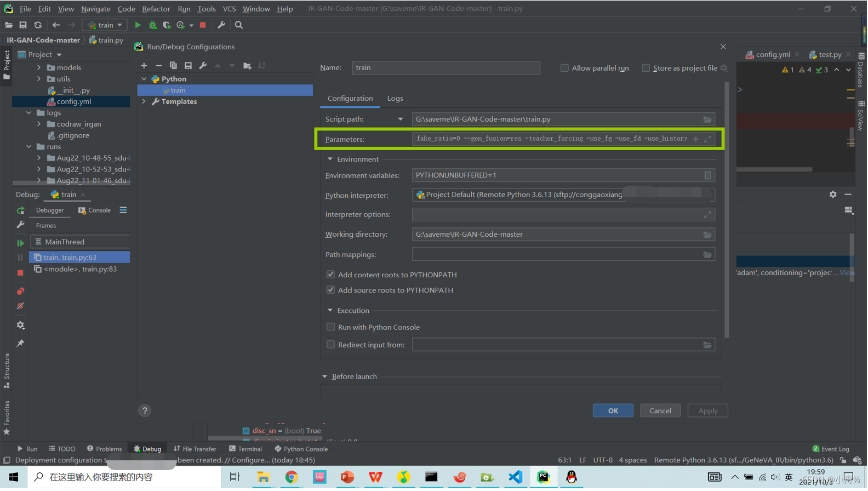Click the green Run button in the toolbar
This screenshot has height=491, width=868.
tap(138, 25)
